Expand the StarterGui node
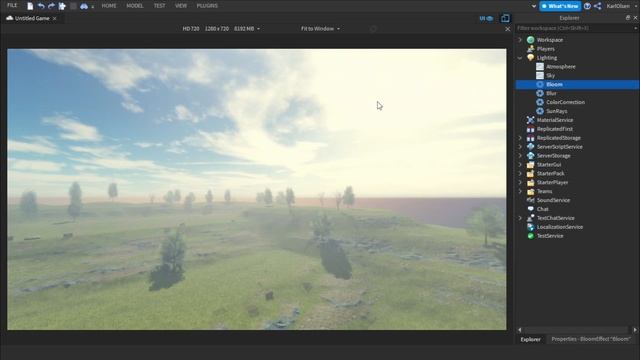The height and width of the screenshot is (360, 640). (520, 164)
